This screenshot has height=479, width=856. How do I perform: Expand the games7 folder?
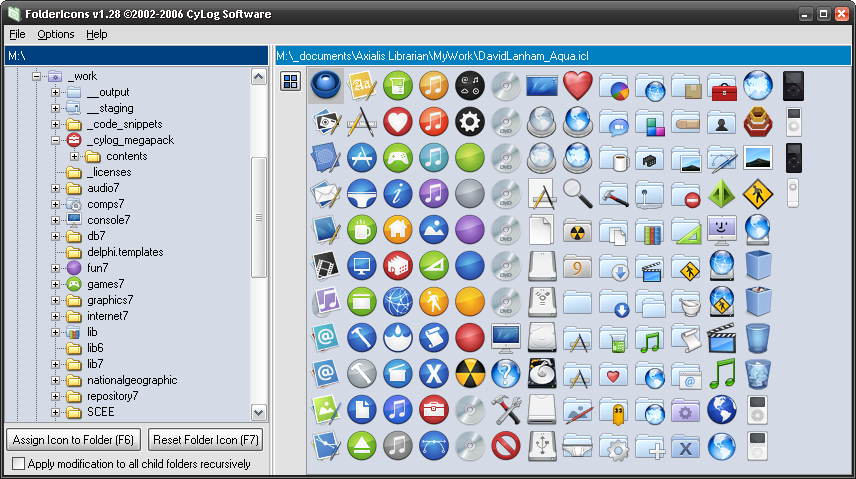coord(55,284)
